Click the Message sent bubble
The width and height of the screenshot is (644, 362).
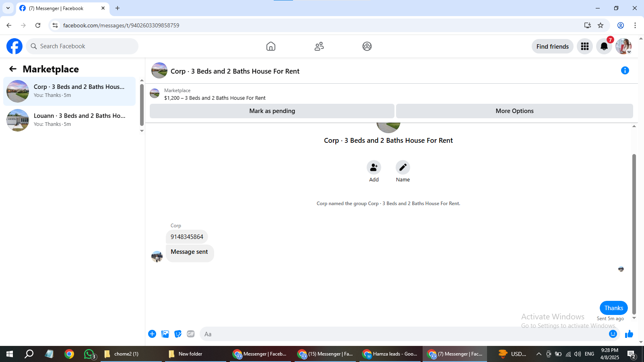pyautogui.click(x=190, y=253)
